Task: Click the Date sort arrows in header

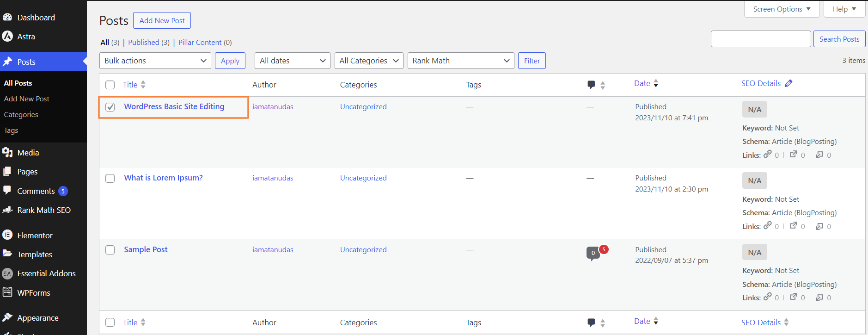Action: 656,84
